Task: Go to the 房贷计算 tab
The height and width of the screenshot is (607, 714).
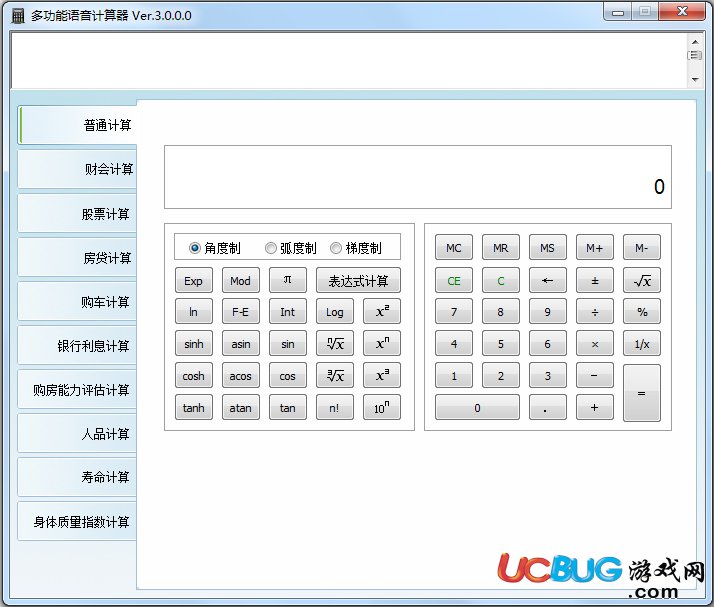Action: click(77, 258)
